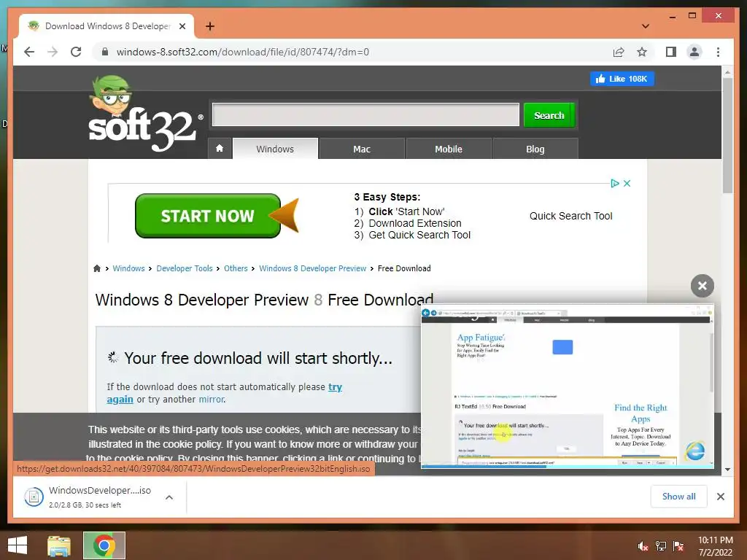Share this page via share icon

click(x=619, y=52)
